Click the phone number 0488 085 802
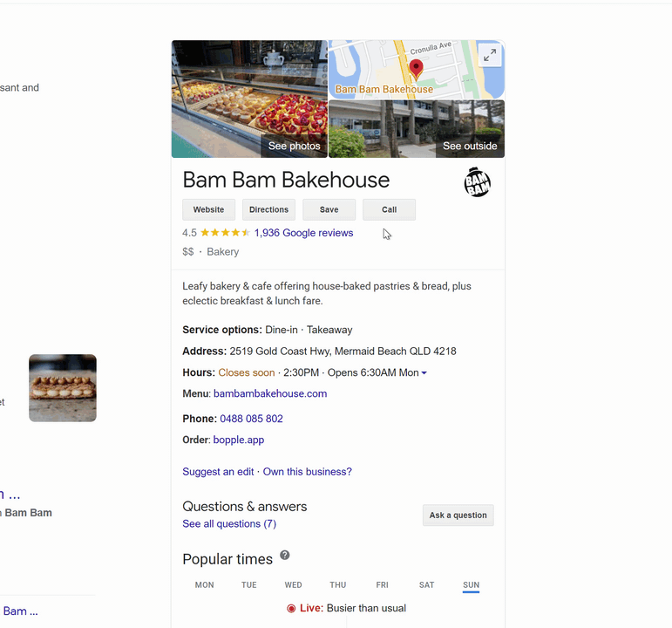The width and height of the screenshot is (672, 628). pyautogui.click(x=251, y=419)
